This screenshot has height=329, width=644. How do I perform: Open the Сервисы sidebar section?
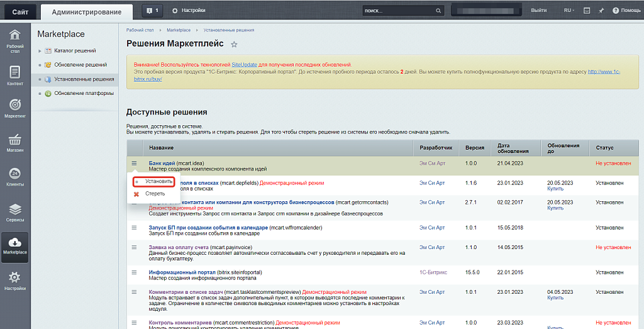point(14,212)
